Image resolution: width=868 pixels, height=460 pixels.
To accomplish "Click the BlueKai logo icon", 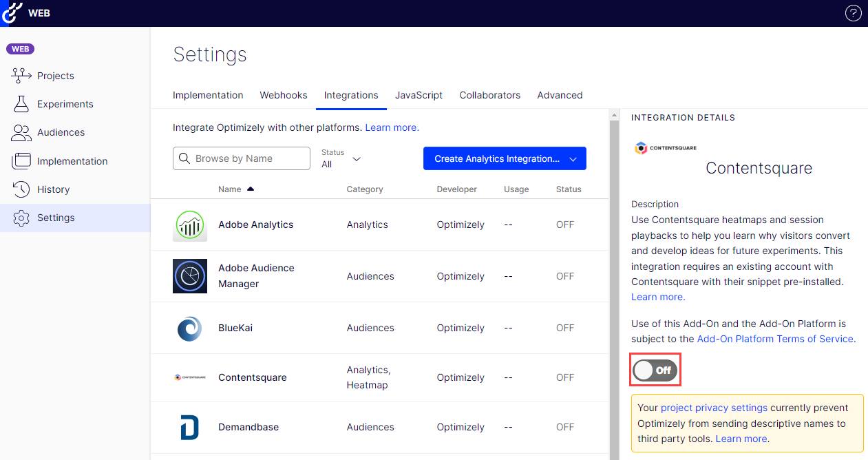I will pos(190,328).
